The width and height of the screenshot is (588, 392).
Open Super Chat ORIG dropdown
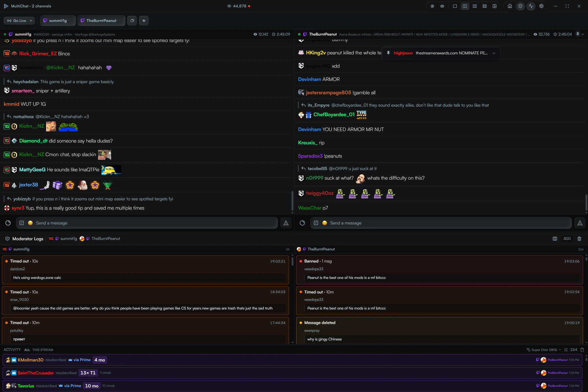point(544,350)
